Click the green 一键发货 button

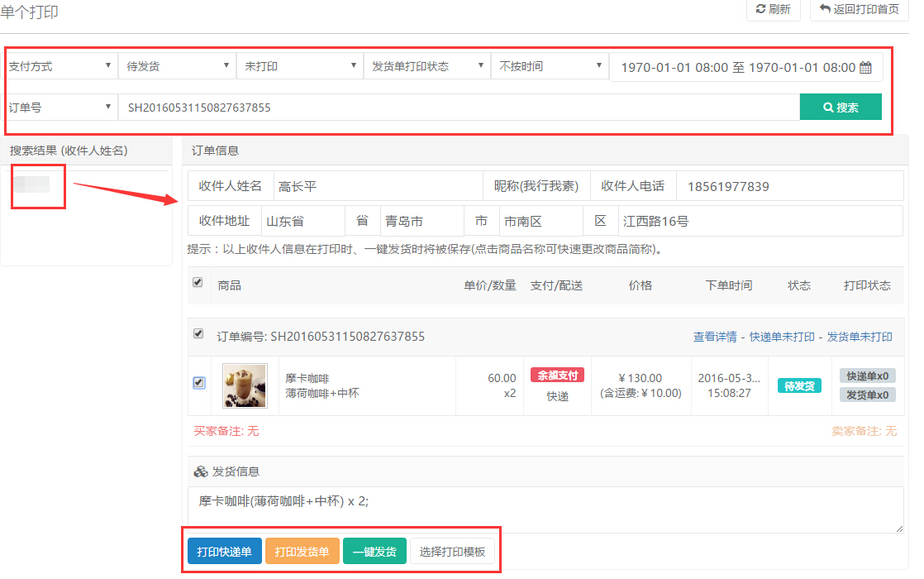point(374,552)
